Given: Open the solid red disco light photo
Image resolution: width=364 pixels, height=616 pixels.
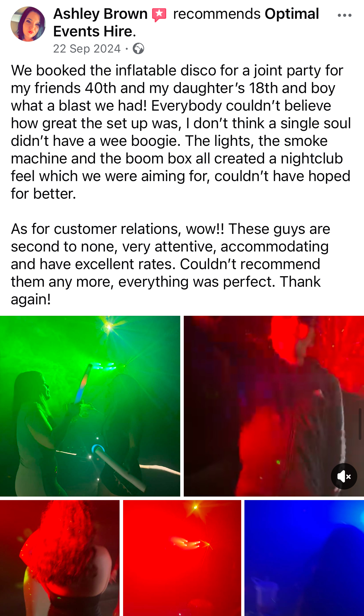Looking at the screenshot, I should (x=182, y=558).
